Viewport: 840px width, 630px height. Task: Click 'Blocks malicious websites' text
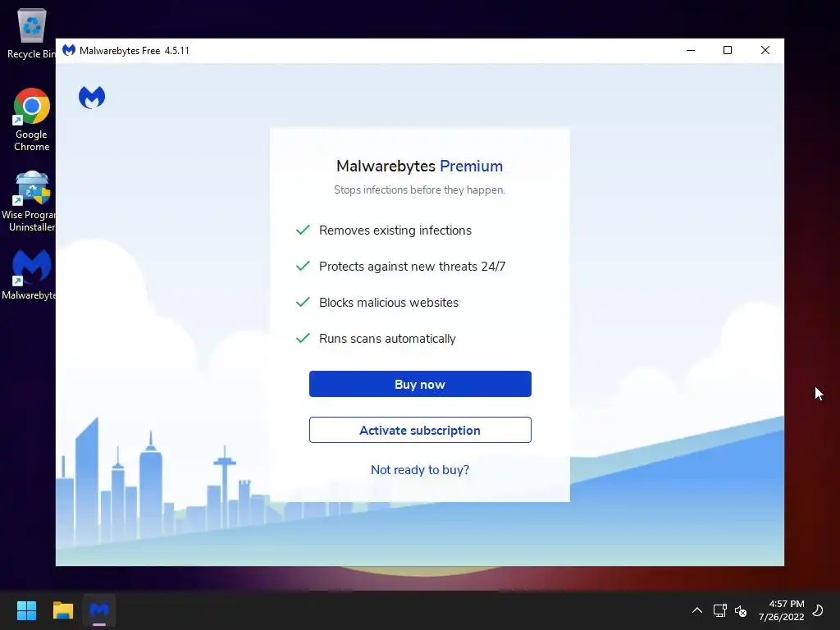point(389,303)
